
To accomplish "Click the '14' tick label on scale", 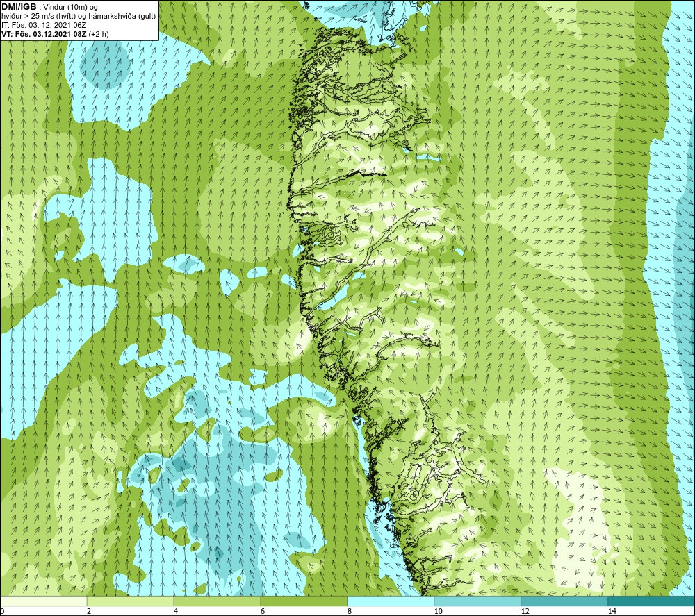I will [x=612, y=612].
